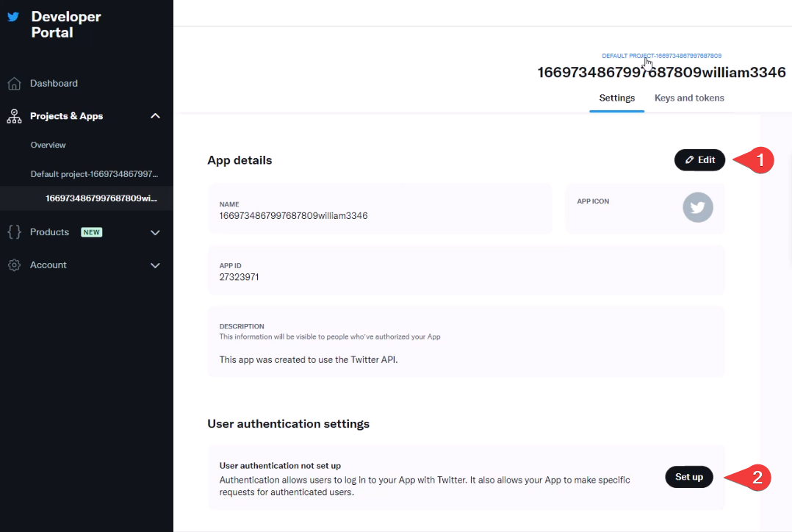Click the app name value under NAME
The width and height of the screenshot is (792, 532).
[293, 216]
